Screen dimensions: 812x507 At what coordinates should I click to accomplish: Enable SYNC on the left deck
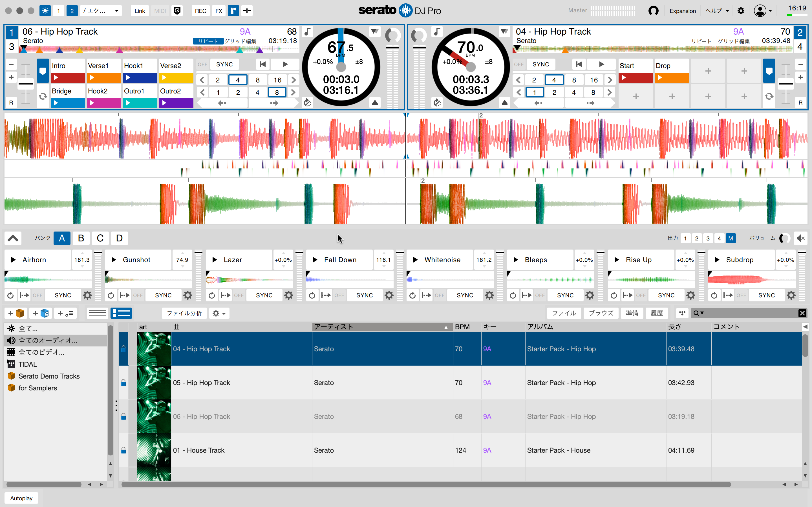pos(224,64)
